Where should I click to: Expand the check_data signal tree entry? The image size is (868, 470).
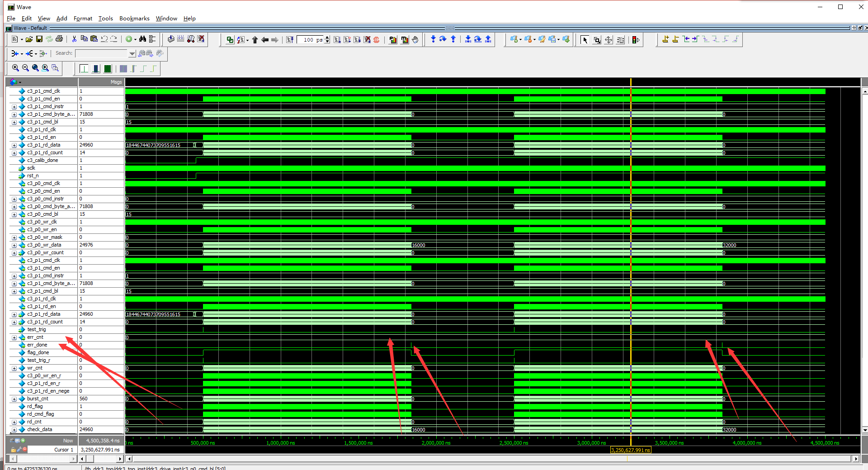click(14, 429)
